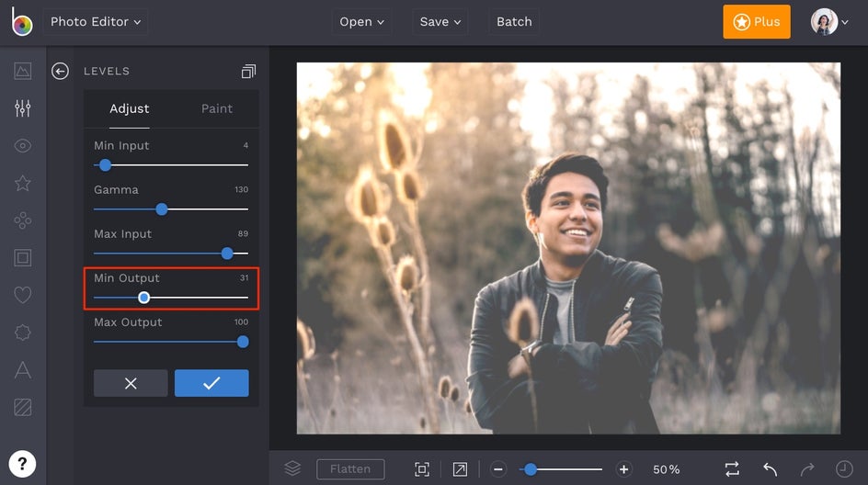868x485 pixels.
Task: Expand the Photo Editor dropdown
Action: coord(96,22)
